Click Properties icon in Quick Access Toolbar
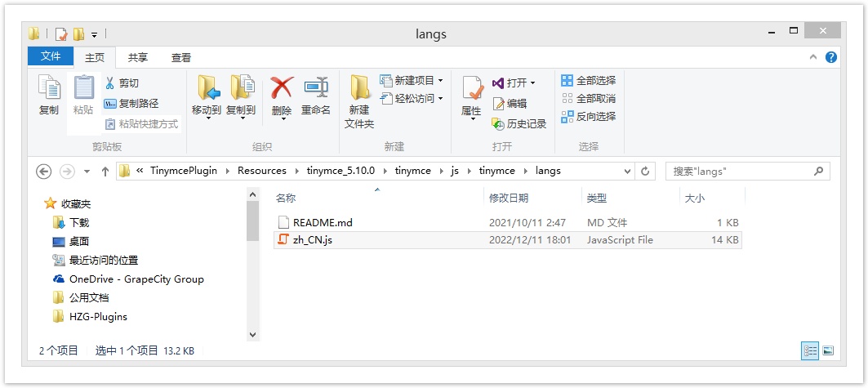 pos(61,34)
